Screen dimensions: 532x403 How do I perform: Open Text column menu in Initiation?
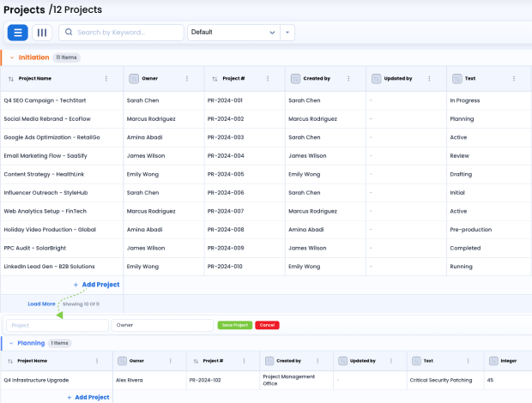[514, 79]
